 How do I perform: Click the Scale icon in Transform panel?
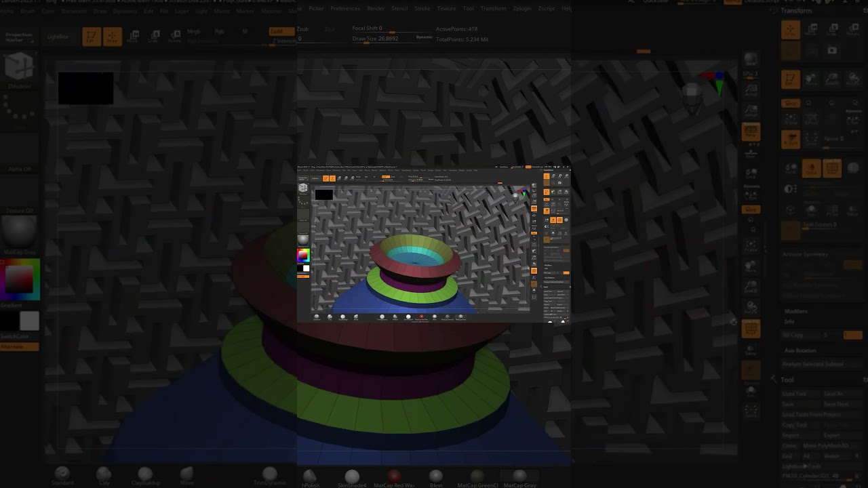832,30
